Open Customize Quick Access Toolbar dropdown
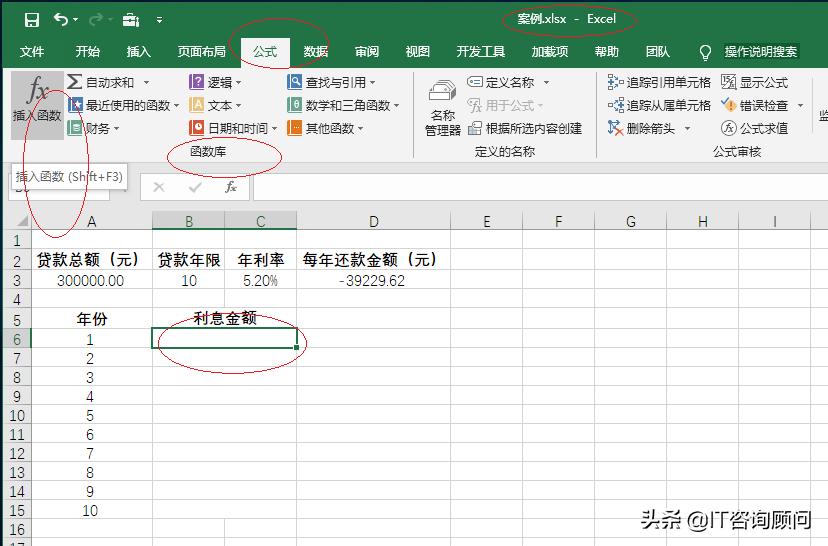 (x=159, y=20)
